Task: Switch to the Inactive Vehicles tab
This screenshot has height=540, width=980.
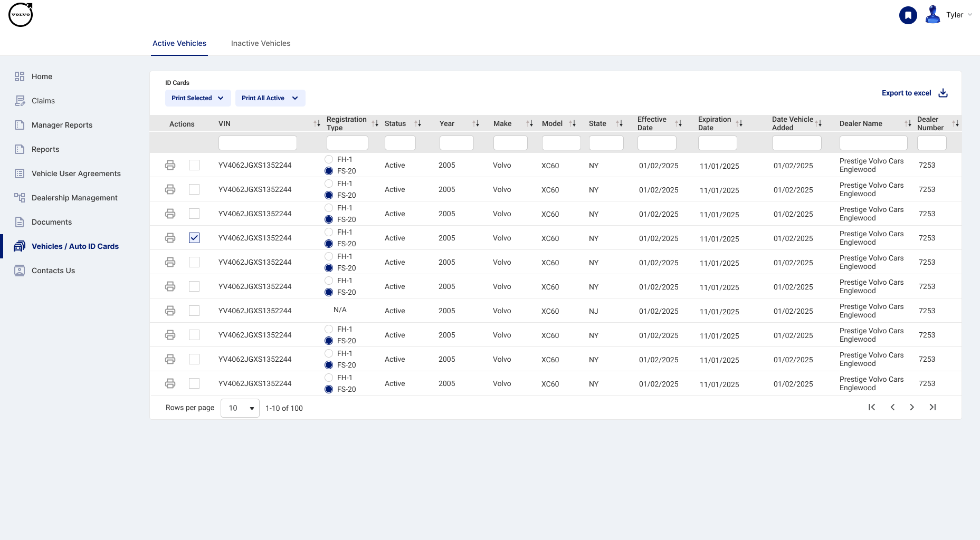Action: [260, 43]
